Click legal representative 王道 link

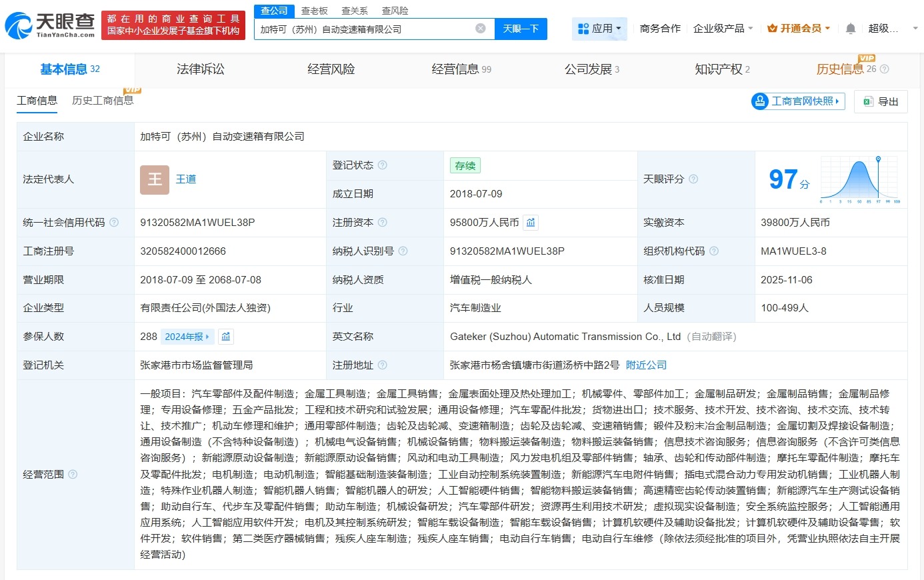(x=186, y=179)
